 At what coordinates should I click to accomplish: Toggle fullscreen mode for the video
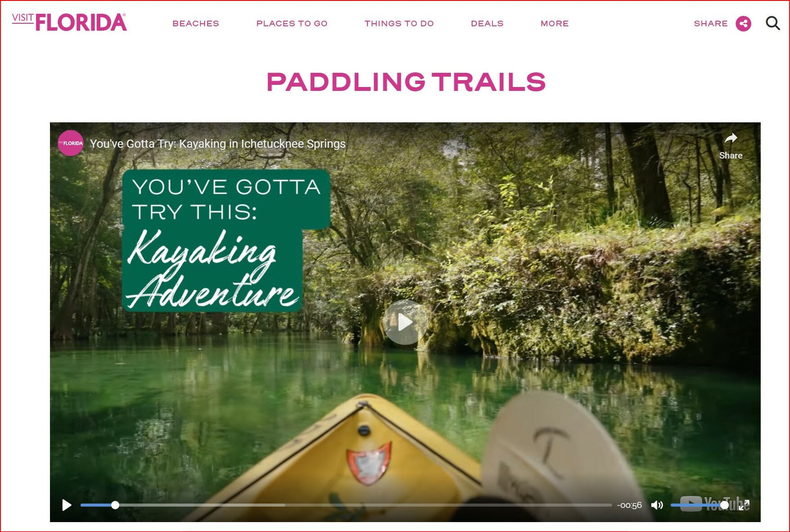coord(744,505)
